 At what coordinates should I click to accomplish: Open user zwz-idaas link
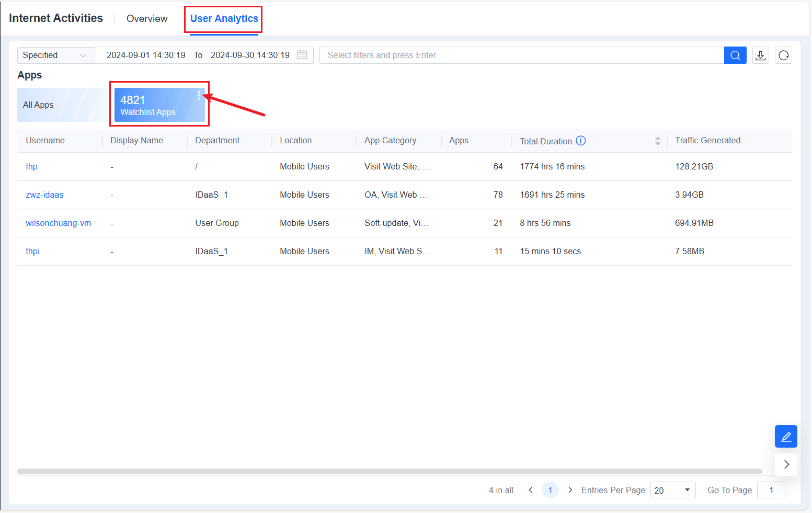44,195
